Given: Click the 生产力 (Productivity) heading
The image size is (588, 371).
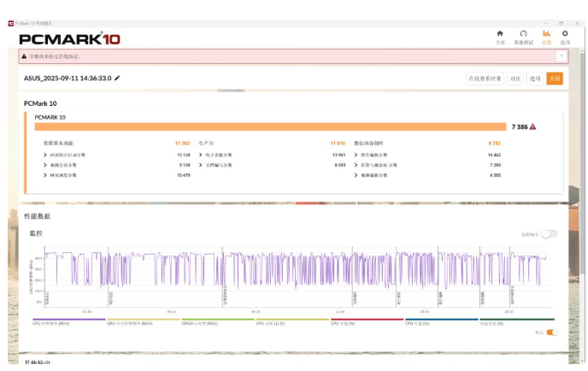Looking at the screenshot, I should coord(206,144).
